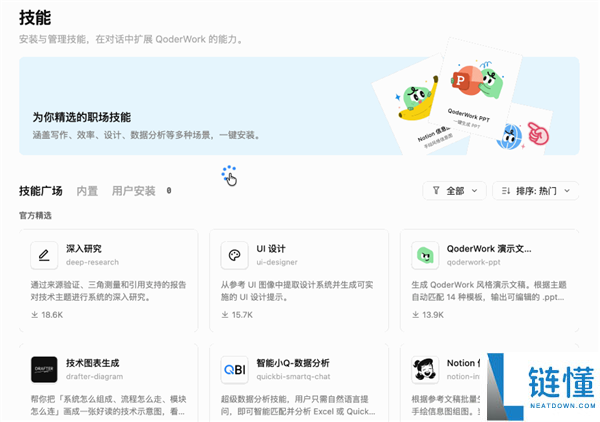Click the QBI logo icon
600x422 pixels.
point(234,370)
